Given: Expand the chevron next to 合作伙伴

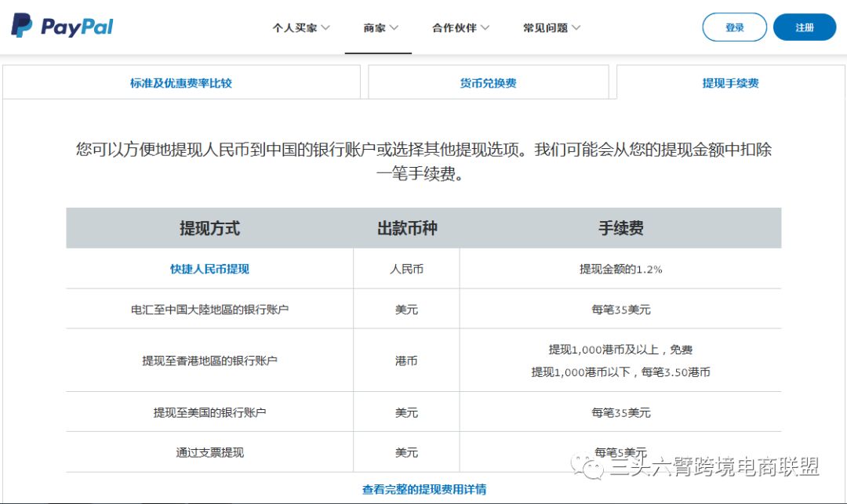Looking at the screenshot, I should tap(485, 27).
